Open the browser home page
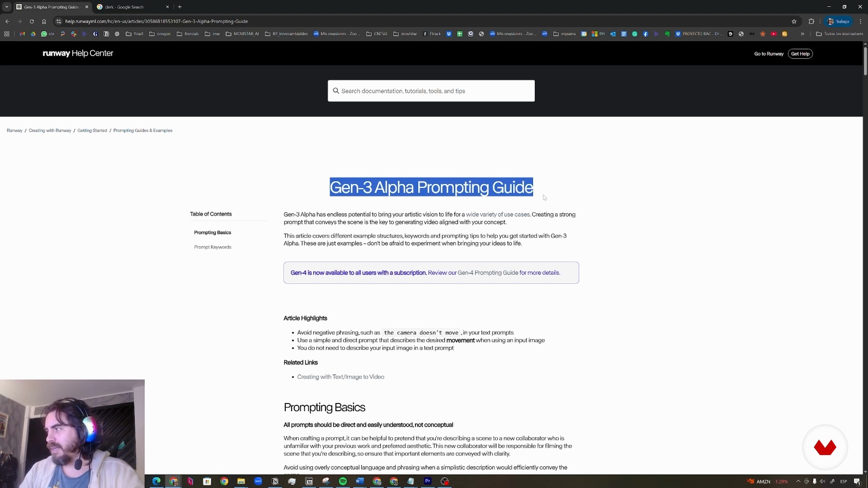Image resolution: width=868 pixels, height=488 pixels. tap(44, 21)
